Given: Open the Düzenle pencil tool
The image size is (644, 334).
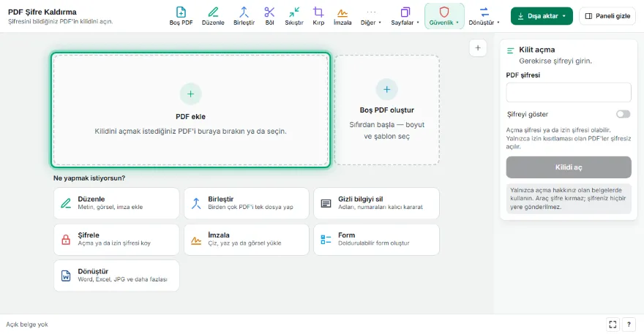Looking at the screenshot, I should coord(213,16).
